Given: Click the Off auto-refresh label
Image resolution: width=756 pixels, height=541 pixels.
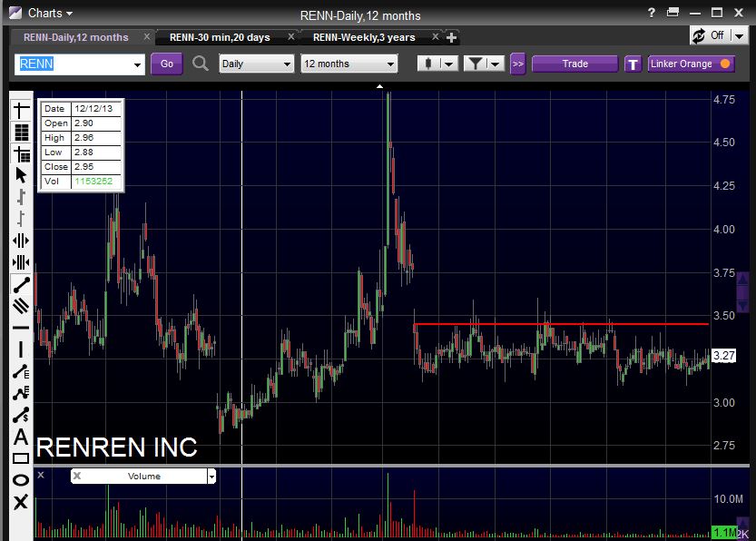Looking at the screenshot, I should (x=717, y=35).
